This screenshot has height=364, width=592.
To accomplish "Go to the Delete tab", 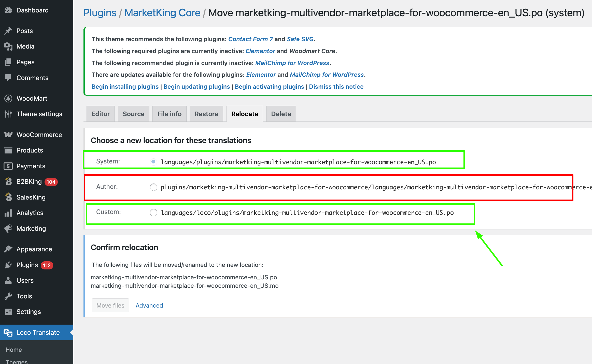I will click(281, 114).
